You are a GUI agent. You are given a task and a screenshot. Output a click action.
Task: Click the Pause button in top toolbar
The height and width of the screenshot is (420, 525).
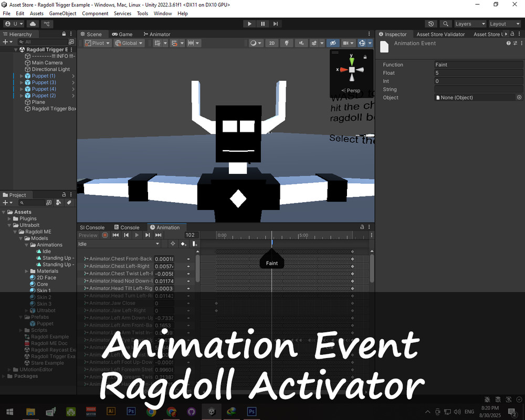click(x=262, y=24)
